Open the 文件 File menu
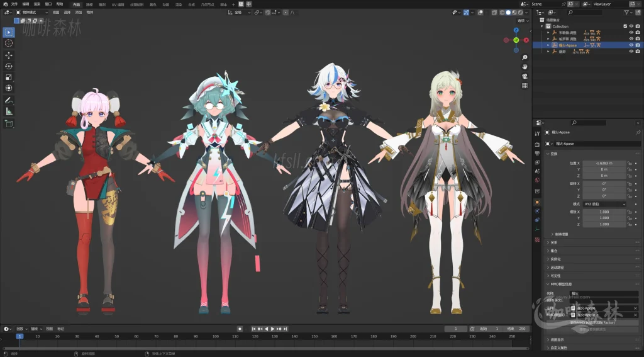The width and height of the screenshot is (644, 357). [14, 4]
